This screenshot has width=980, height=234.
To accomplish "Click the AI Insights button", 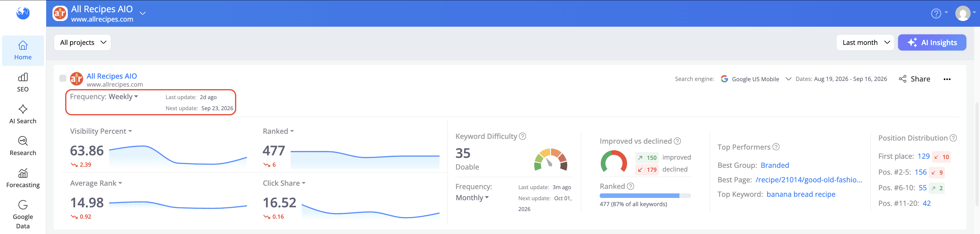I will point(932,42).
